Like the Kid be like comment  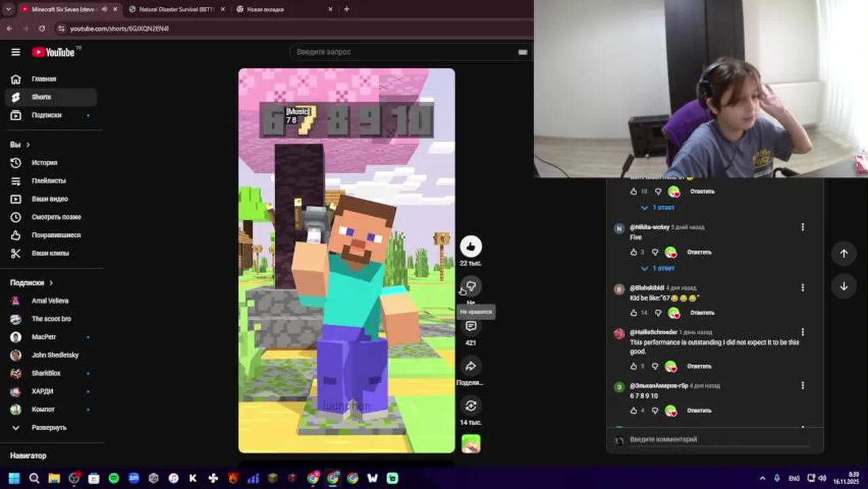pyautogui.click(x=634, y=312)
